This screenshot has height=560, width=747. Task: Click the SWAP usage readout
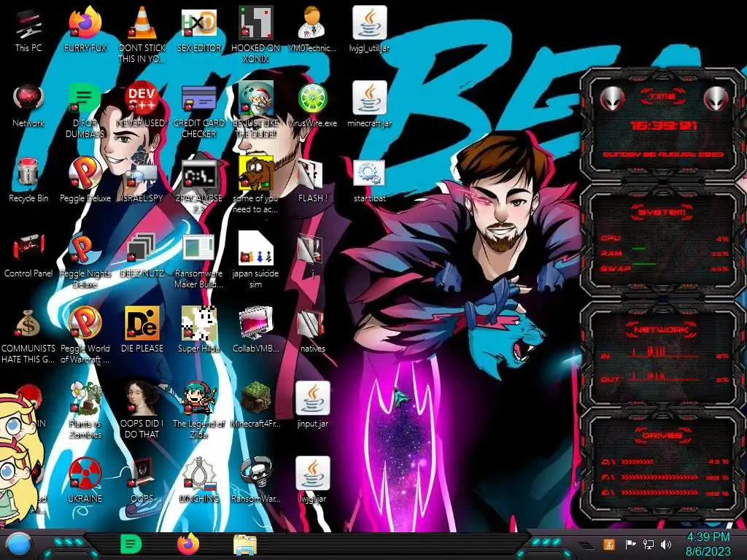click(665, 268)
